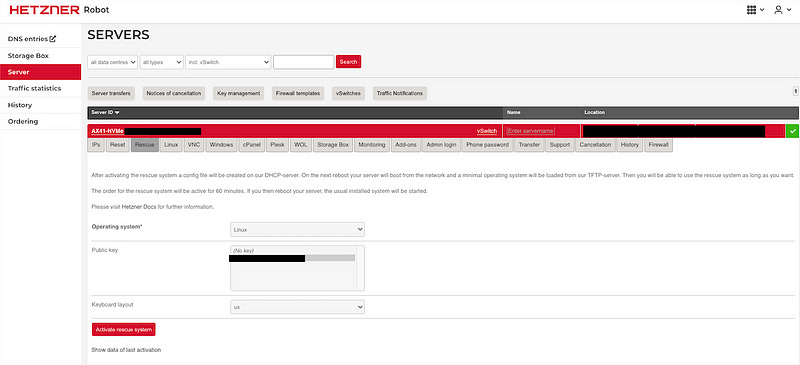
Task: Open Notices of cancellation
Action: point(173,93)
